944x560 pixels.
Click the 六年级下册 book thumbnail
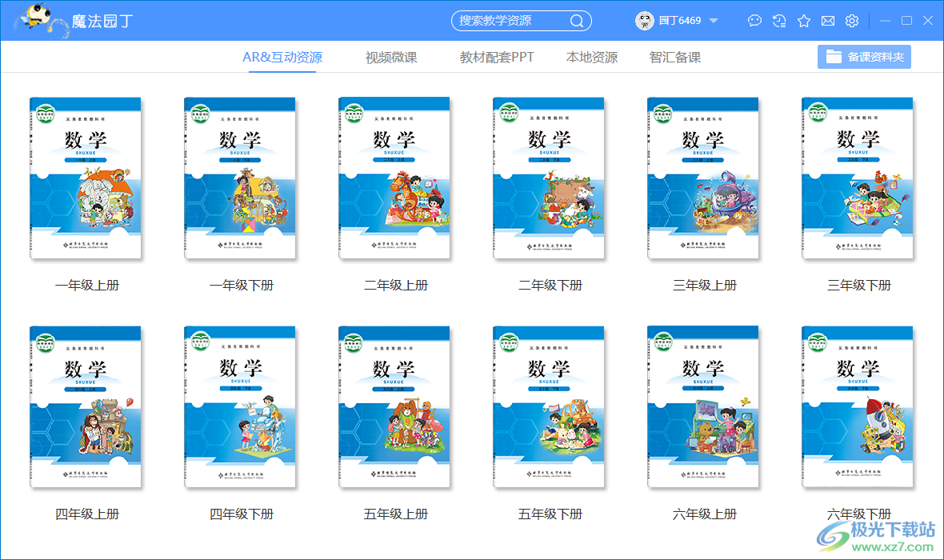point(858,406)
